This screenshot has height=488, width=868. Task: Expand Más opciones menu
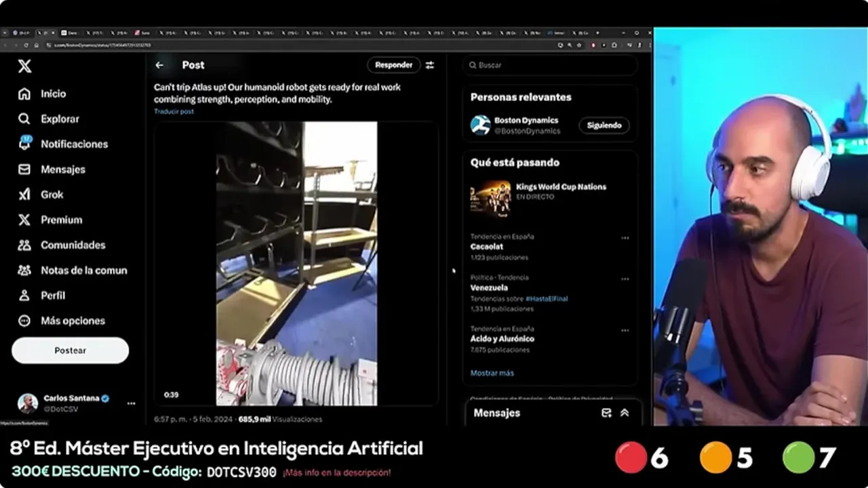tap(62, 321)
